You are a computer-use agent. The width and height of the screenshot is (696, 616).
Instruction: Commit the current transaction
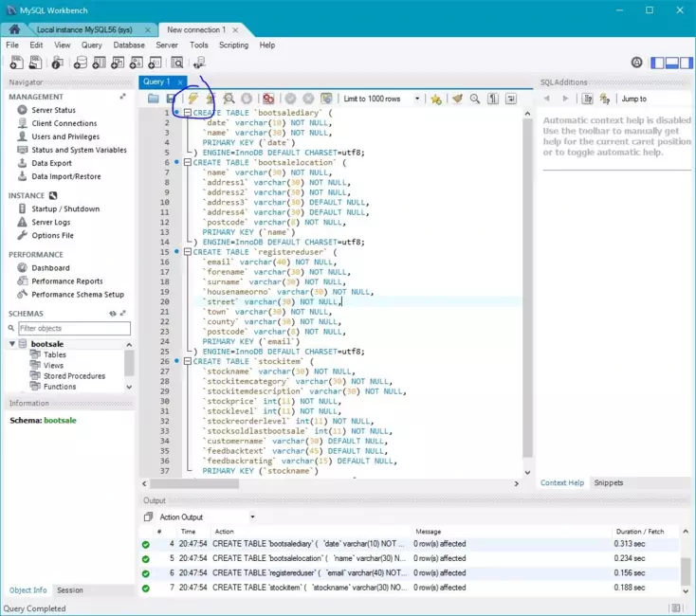point(291,99)
